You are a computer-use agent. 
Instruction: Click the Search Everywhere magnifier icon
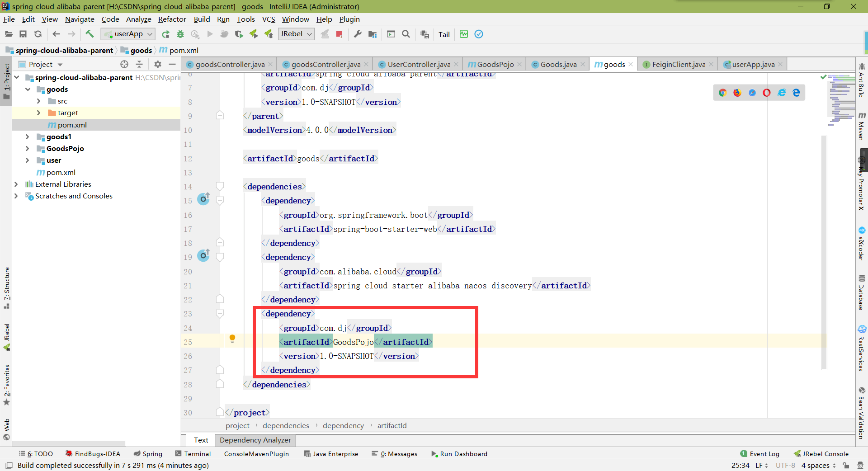[x=406, y=34]
